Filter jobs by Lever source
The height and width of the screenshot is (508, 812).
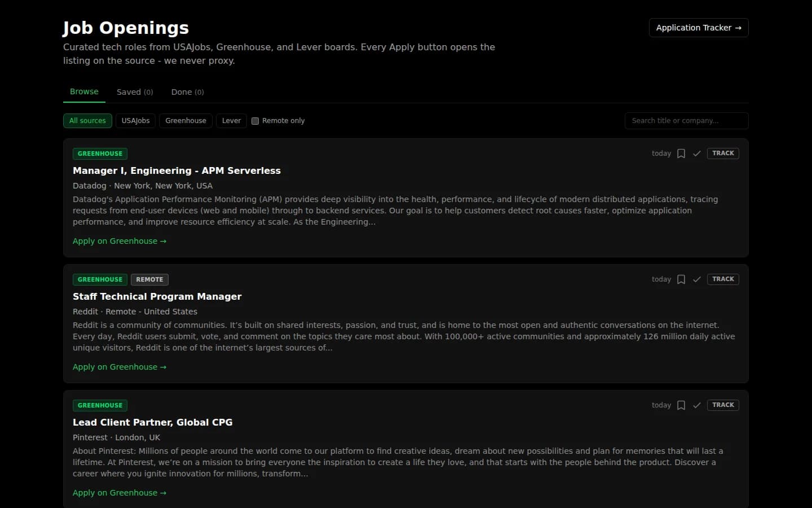point(231,121)
